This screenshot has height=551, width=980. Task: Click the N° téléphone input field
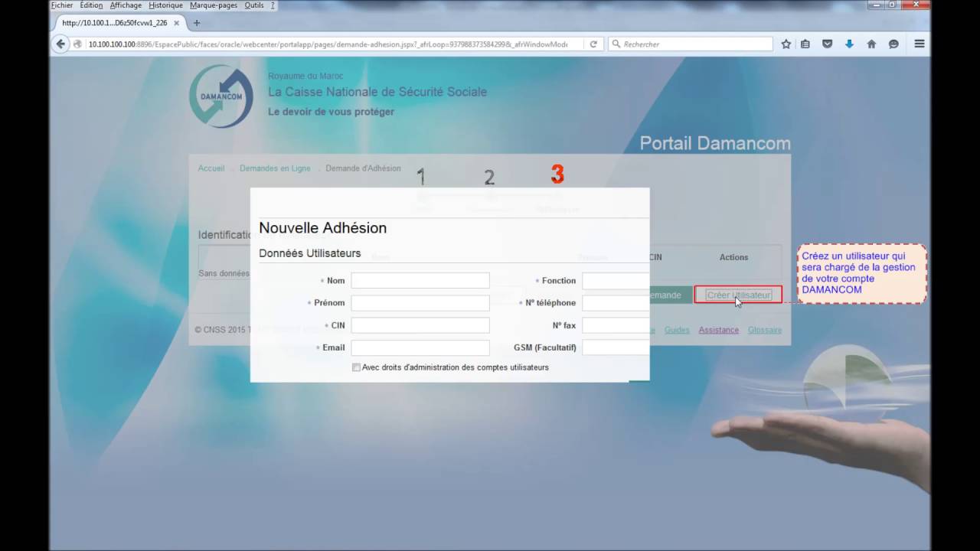(x=616, y=303)
